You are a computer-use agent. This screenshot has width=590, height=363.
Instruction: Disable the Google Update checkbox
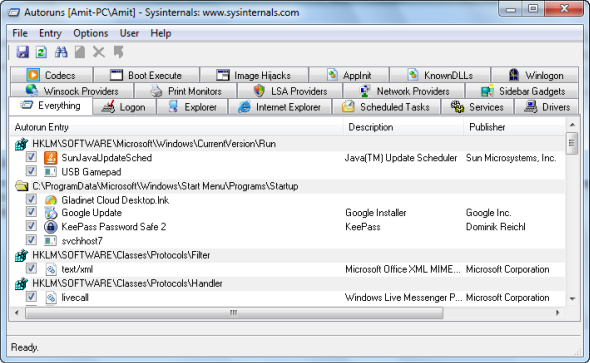(x=31, y=212)
